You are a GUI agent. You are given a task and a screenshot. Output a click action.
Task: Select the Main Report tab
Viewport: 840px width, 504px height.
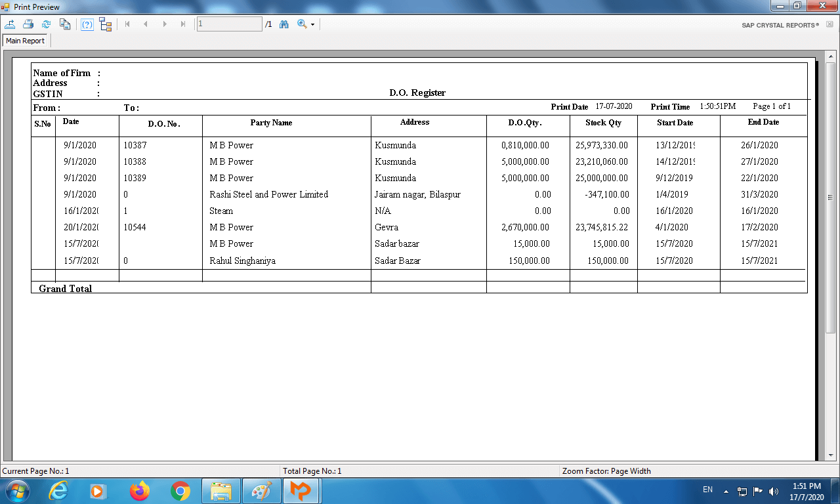point(26,41)
